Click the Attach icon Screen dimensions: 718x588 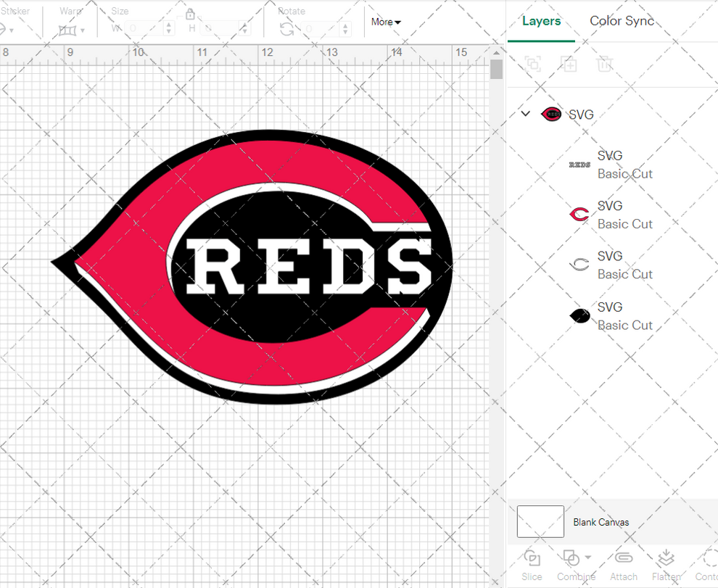(623, 557)
